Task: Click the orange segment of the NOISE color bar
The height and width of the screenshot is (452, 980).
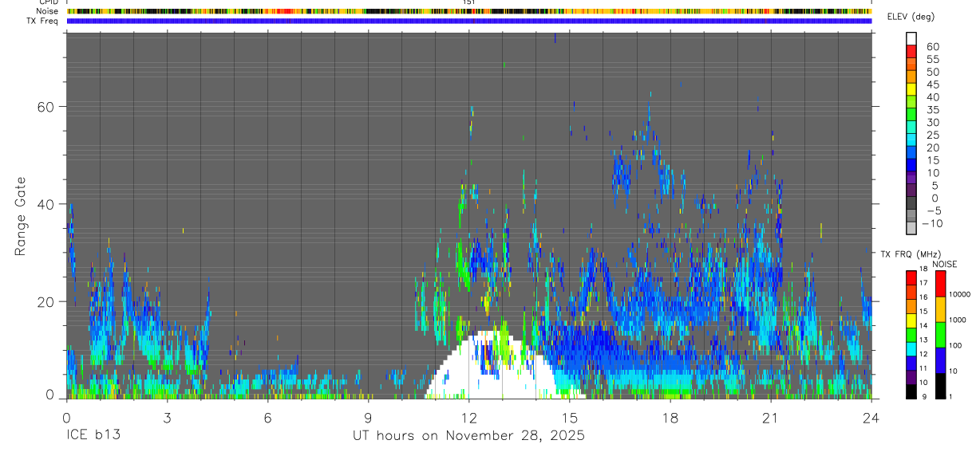Action: 940,309
